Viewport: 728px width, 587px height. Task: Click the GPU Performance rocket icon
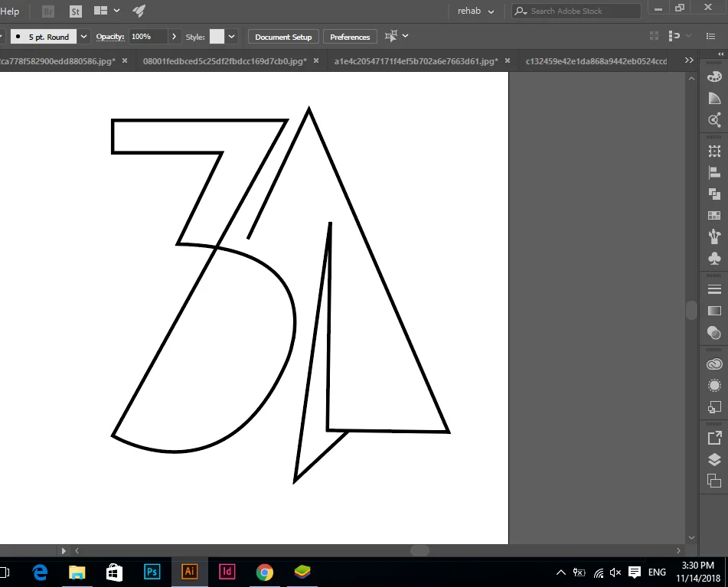pos(139,11)
